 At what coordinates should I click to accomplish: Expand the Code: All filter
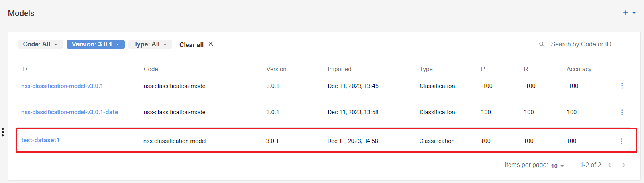(x=40, y=44)
